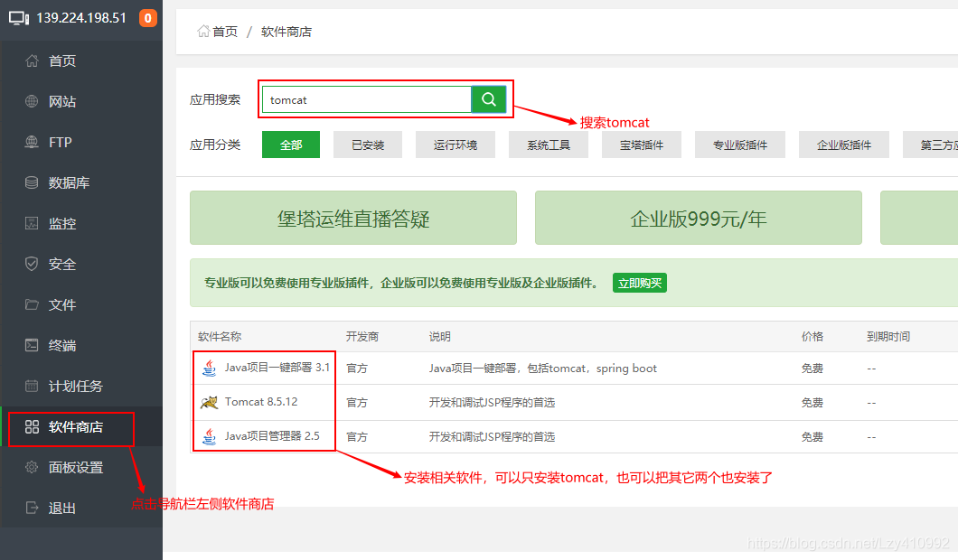The height and width of the screenshot is (560, 958).
Task: Click the Java icon for Java项目一键部署 3.1
Action: tap(209, 368)
